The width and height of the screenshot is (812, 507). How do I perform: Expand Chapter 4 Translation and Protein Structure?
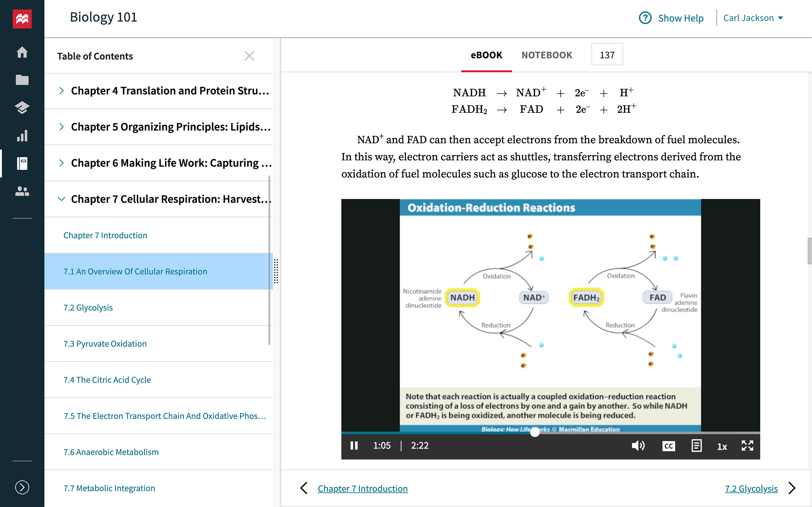point(62,90)
